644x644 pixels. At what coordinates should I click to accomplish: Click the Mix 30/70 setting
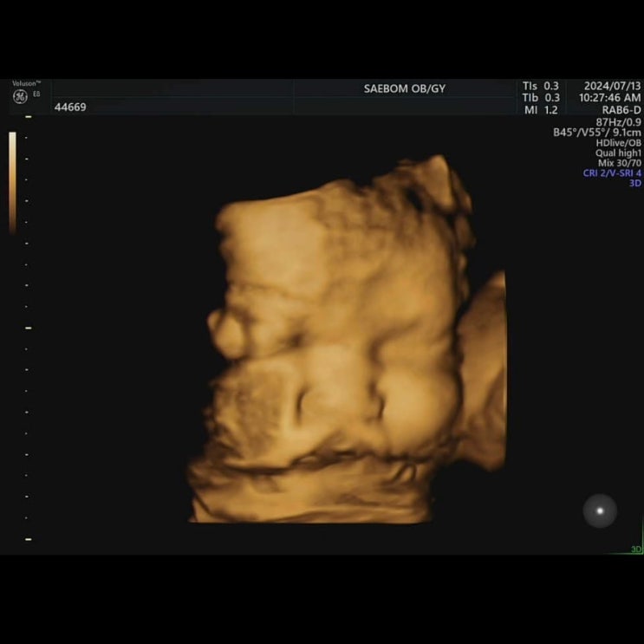tap(620, 163)
